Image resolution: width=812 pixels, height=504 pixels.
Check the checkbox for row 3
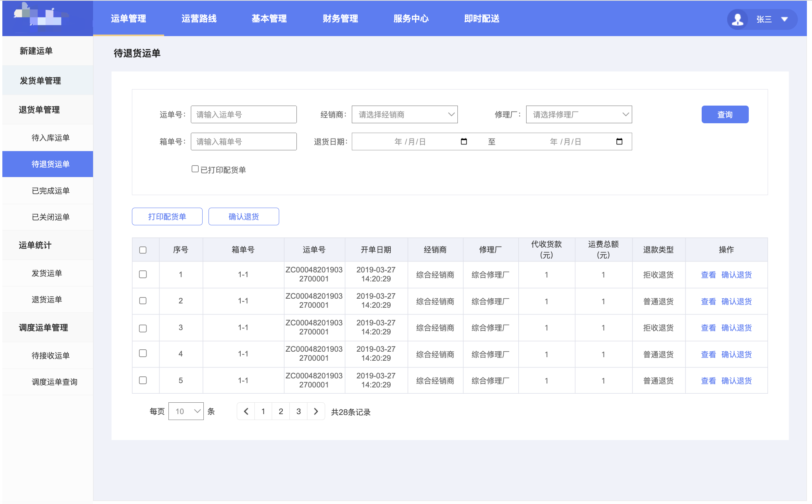tap(143, 328)
